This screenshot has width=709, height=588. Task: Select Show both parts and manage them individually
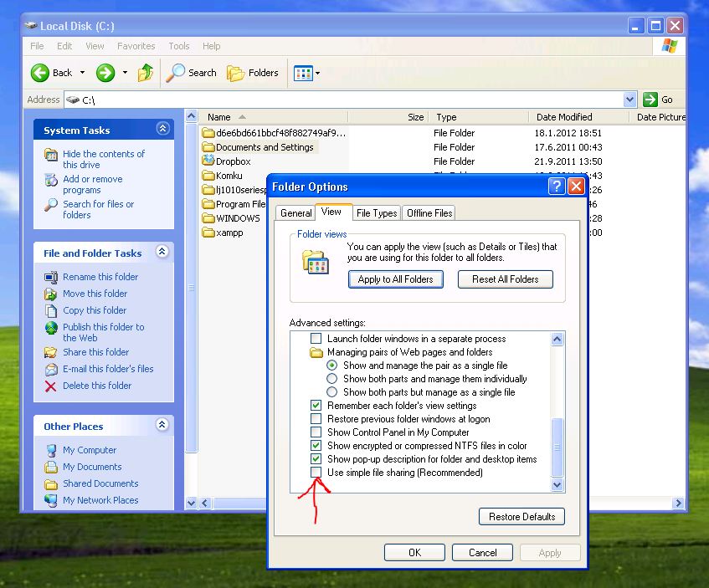point(332,379)
